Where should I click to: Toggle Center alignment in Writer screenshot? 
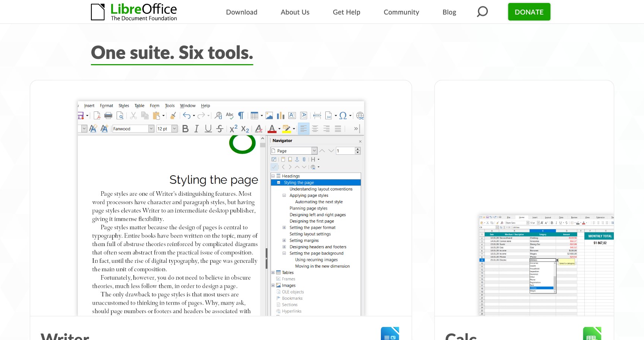pos(315,129)
